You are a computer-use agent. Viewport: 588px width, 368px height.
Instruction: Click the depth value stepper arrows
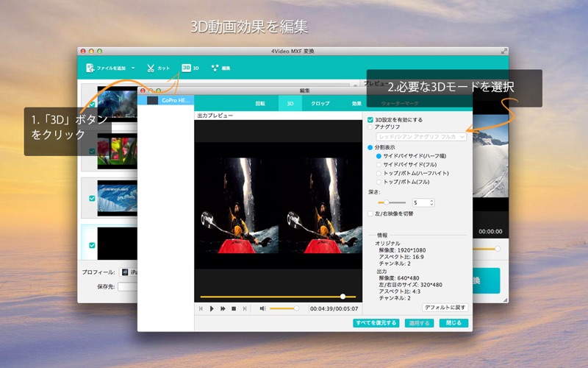click(431, 203)
